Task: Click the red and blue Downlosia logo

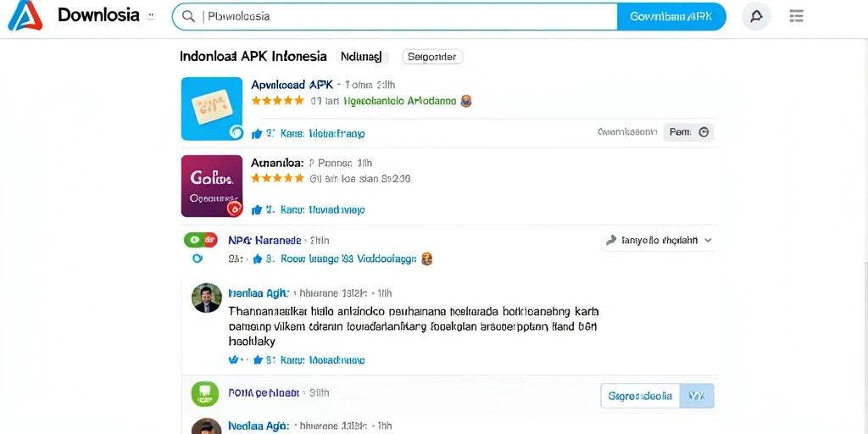Action: coord(25,15)
